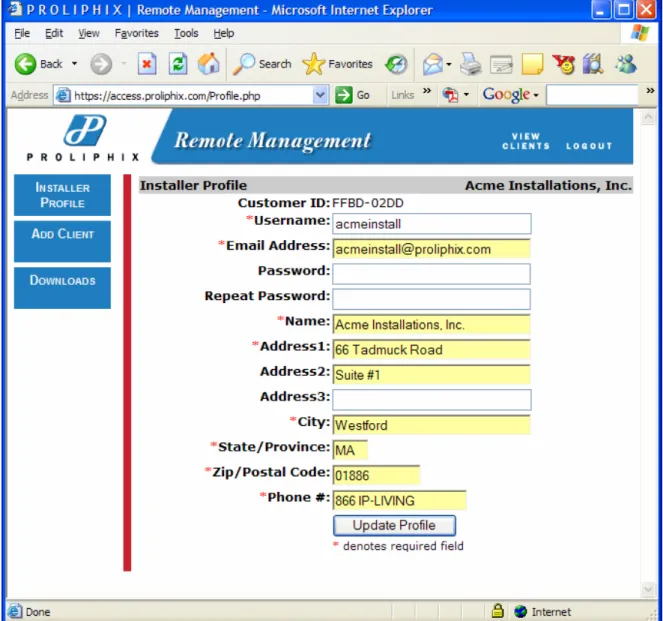The height and width of the screenshot is (621, 663).
Task: Click the Logout link
Action: click(x=589, y=146)
